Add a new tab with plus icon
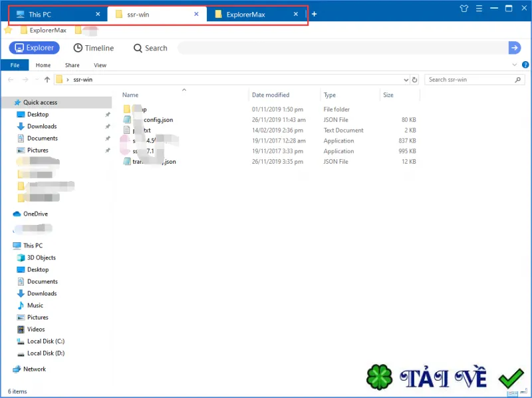 [x=314, y=14]
